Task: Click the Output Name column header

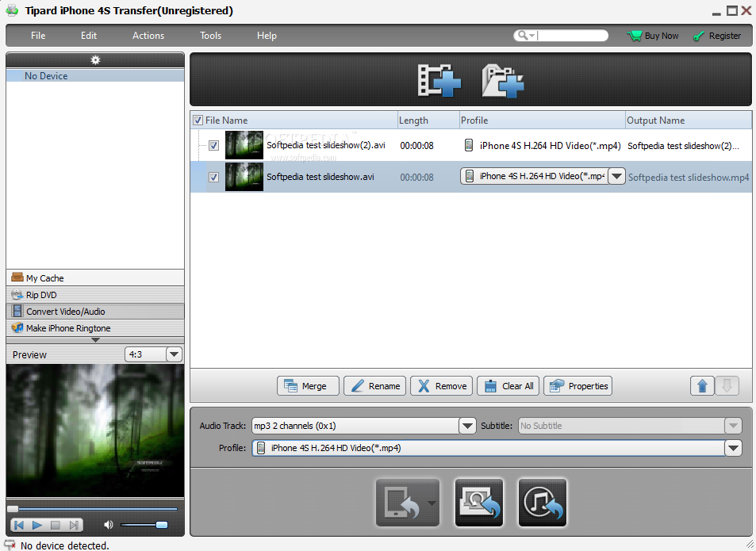Action: click(x=688, y=121)
